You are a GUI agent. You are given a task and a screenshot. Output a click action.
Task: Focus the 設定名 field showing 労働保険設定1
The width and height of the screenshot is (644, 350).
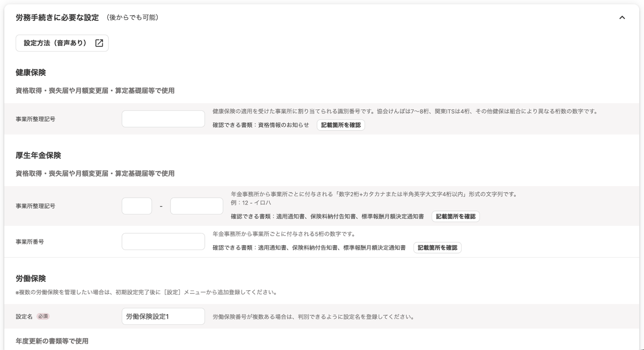click(x=163, y=316)
